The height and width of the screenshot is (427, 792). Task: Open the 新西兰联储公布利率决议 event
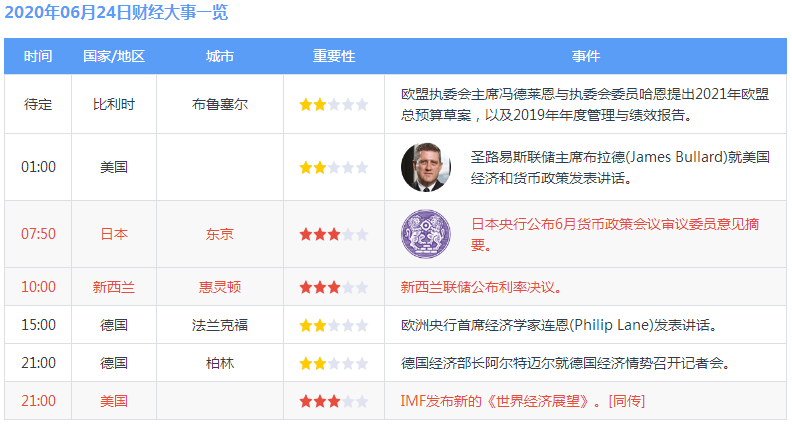coord(481,287)
